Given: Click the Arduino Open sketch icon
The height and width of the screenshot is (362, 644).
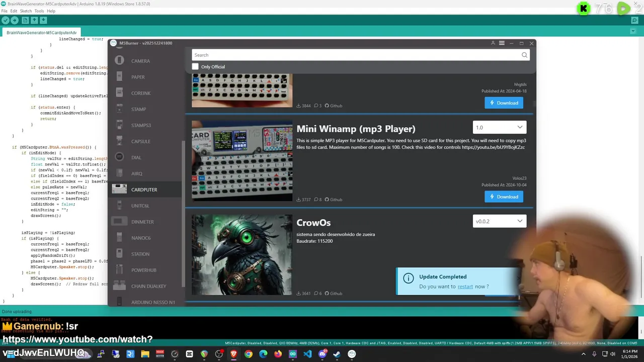Looking at the screenshot, I should (34, 21).
